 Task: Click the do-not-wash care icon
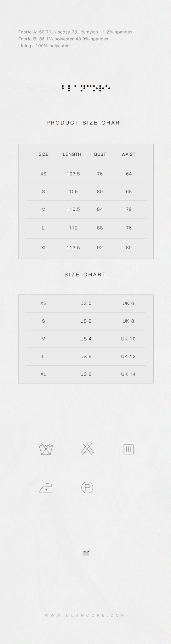pyautogui.click(x=46, y=449)
